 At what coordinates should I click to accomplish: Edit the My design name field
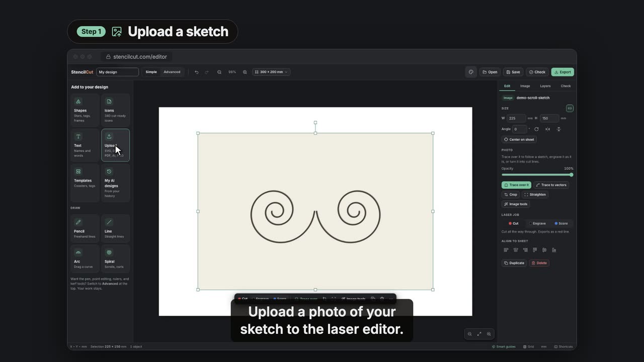(117, 72)
